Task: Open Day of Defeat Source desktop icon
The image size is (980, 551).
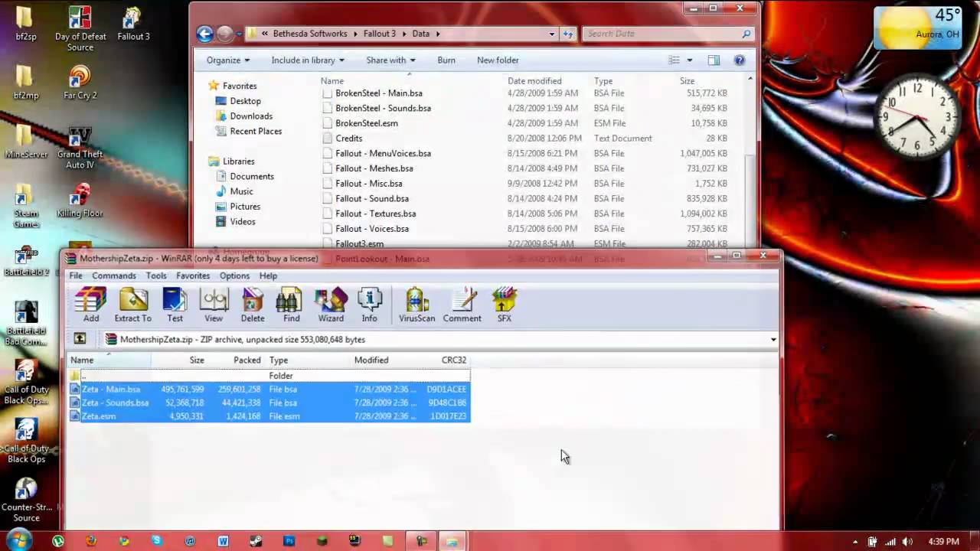Action: pyautogui.click(x=80, y=29)
